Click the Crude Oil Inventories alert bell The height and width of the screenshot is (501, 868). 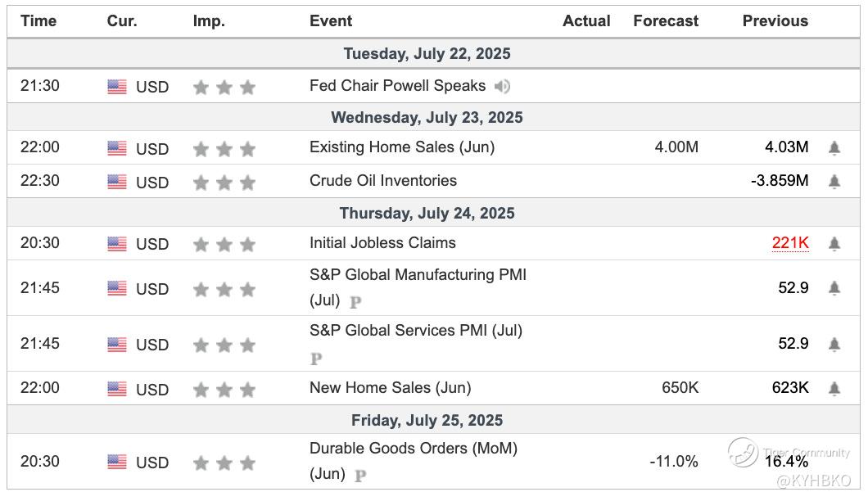[x=834, y=181]
